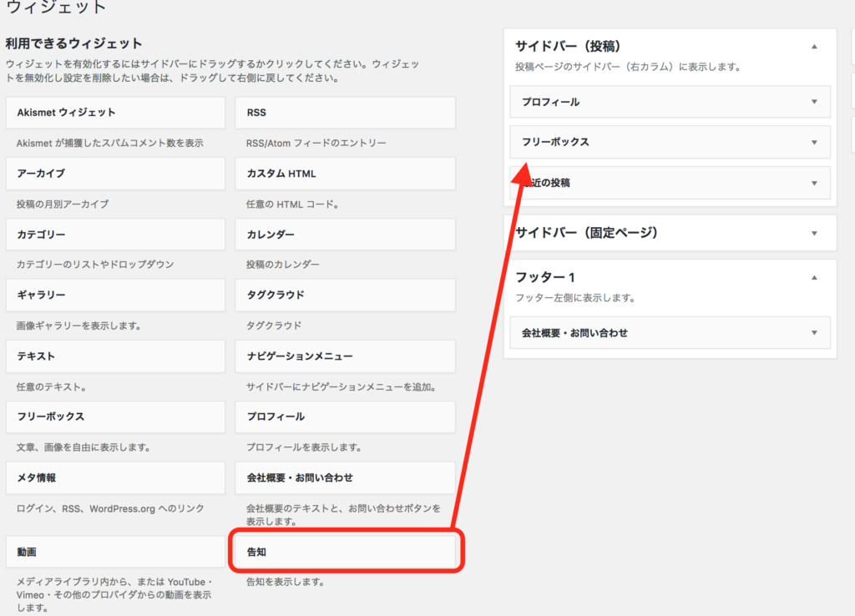Expand the 最近の投稿 widget arrow

click(x=814, y=183)
